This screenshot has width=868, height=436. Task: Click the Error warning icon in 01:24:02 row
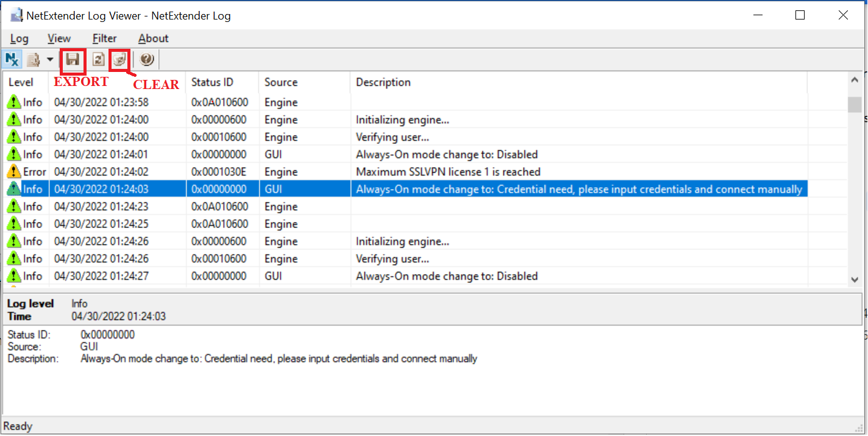pyautogui.click(x=14, y=172)
